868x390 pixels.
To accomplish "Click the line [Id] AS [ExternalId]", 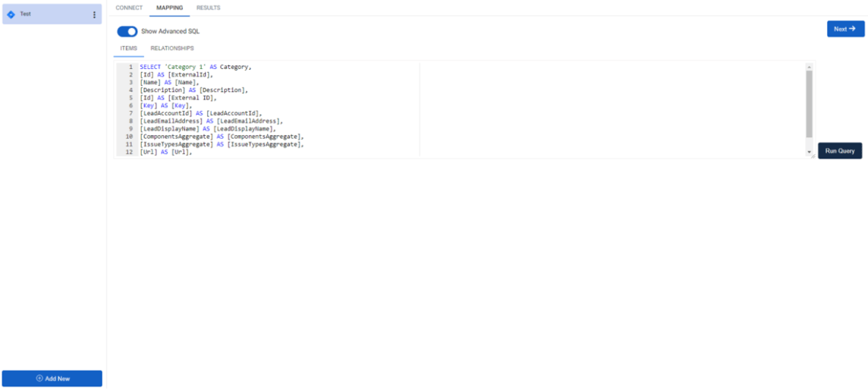I will point(176,74).
